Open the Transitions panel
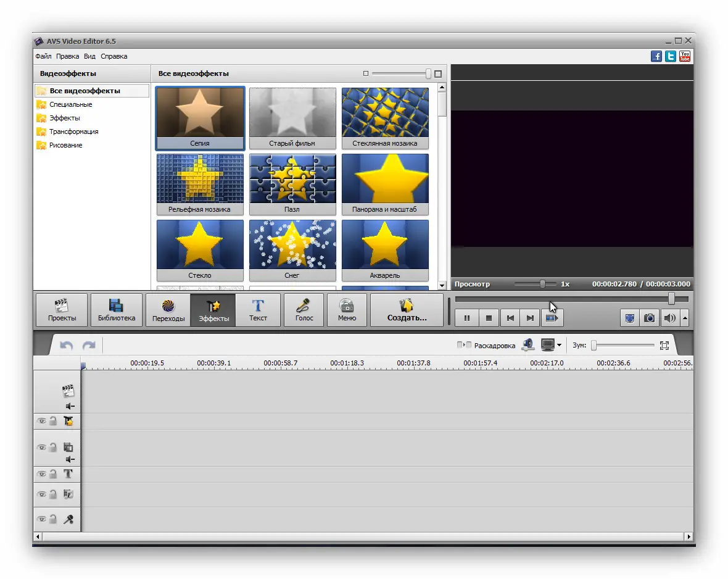This screenshot has width=728, height=579. click(x=168, y=310)
